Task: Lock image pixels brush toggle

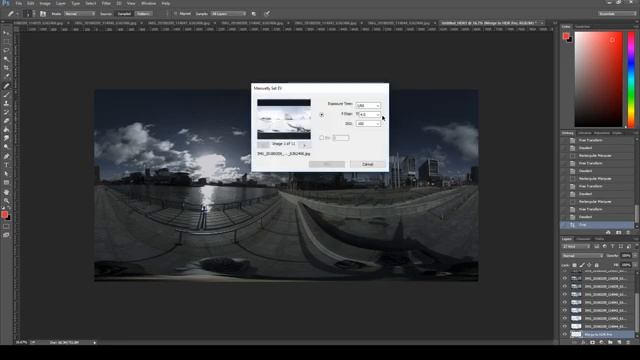Action: point(582,265)
